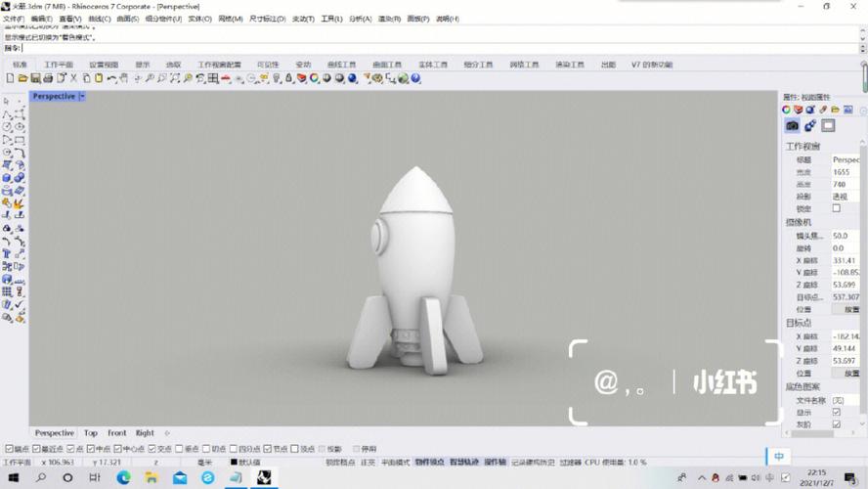Open the 文件(F) menu
Screen dimensions: 868x489
click(14, 19)
